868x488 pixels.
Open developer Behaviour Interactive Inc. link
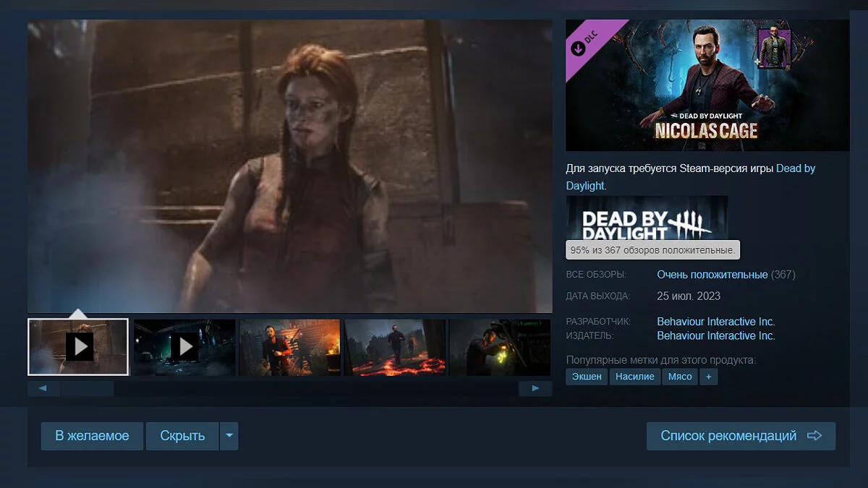pyautogui.click(x=715, y=322)
